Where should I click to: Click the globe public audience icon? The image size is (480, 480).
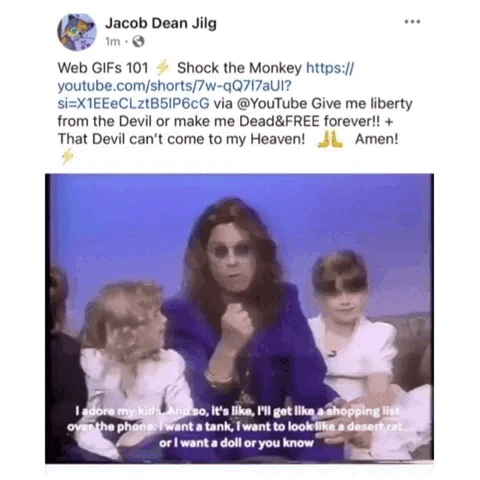[138, 42]
